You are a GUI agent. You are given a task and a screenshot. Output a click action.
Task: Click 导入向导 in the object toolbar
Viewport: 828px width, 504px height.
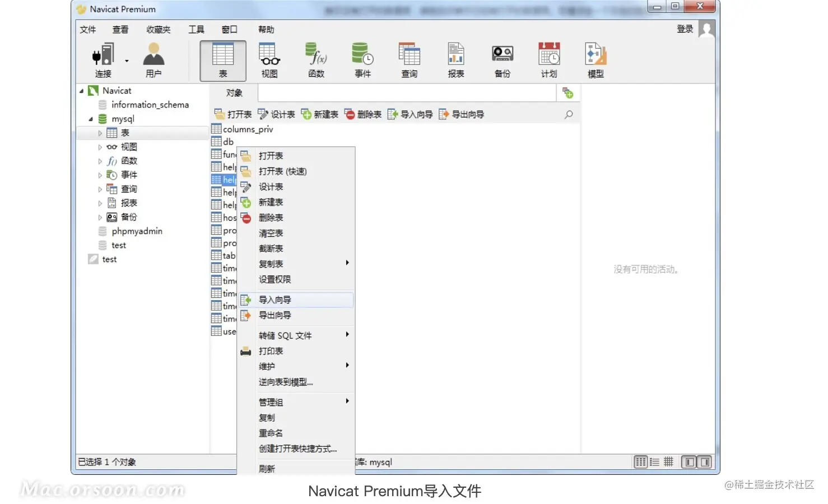click(x=410, y=114)
